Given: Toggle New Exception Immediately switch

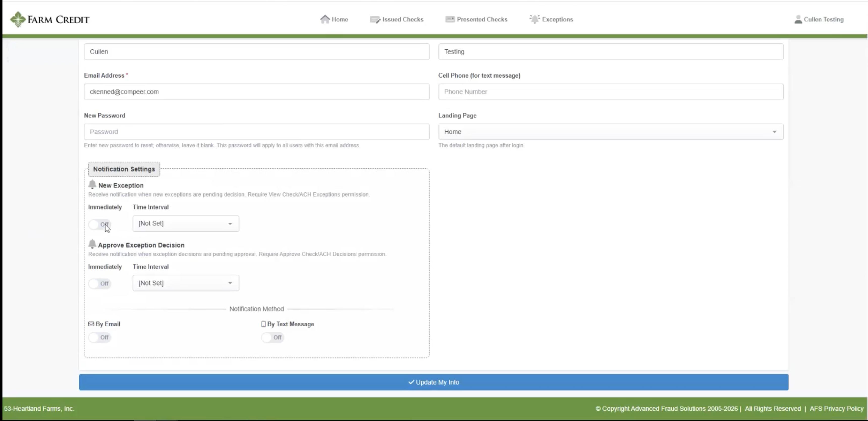Looking at the screenshot, I should (99, 224).
